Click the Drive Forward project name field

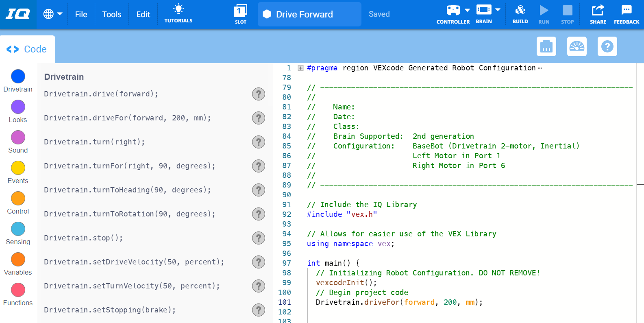[x=309, y=14]
